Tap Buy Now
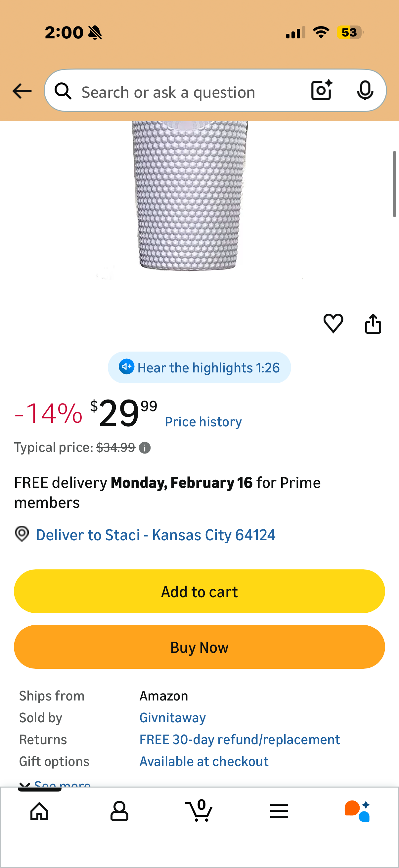The image size is (399, 868). click(199, 647)
